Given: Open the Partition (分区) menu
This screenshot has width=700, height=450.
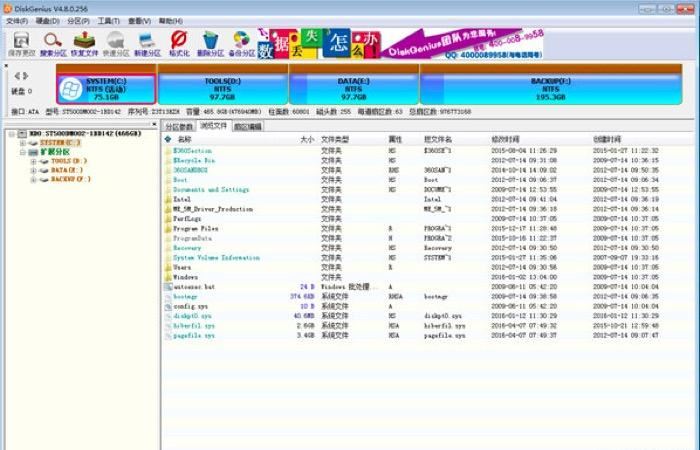Looking at the screenshot, I should [x=74, y=20].
